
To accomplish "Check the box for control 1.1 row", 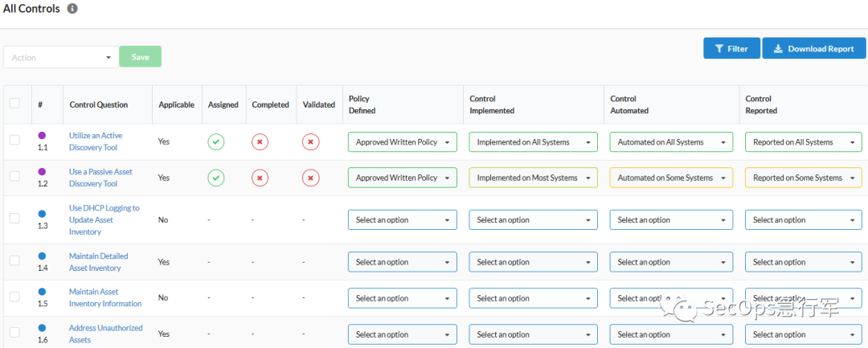I will click(x=14, y=140).
